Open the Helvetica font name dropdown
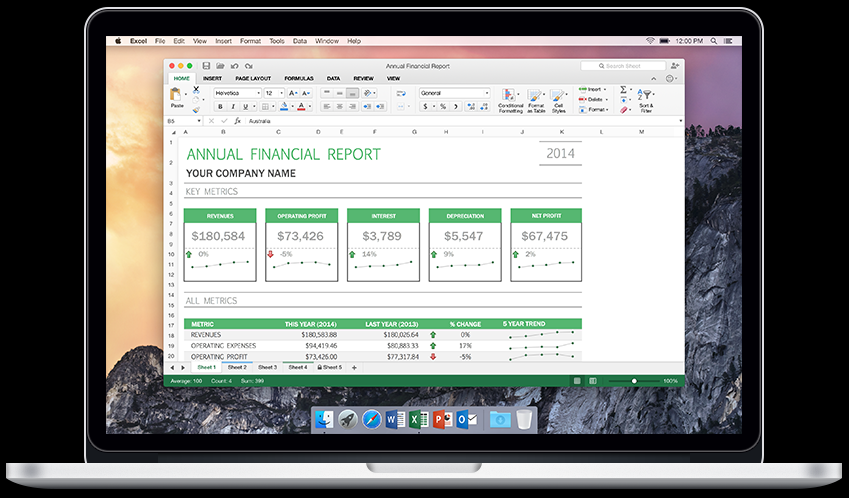 click(x=258, y=93)
